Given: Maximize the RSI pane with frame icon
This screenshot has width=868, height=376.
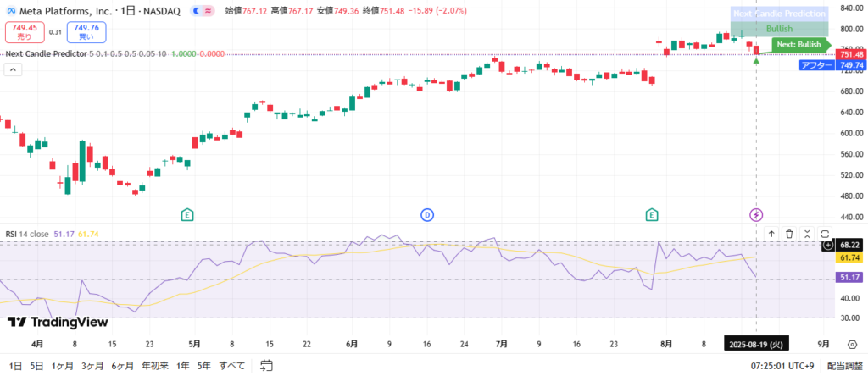Looking at the screenshot, I should (x=825, y=234).
